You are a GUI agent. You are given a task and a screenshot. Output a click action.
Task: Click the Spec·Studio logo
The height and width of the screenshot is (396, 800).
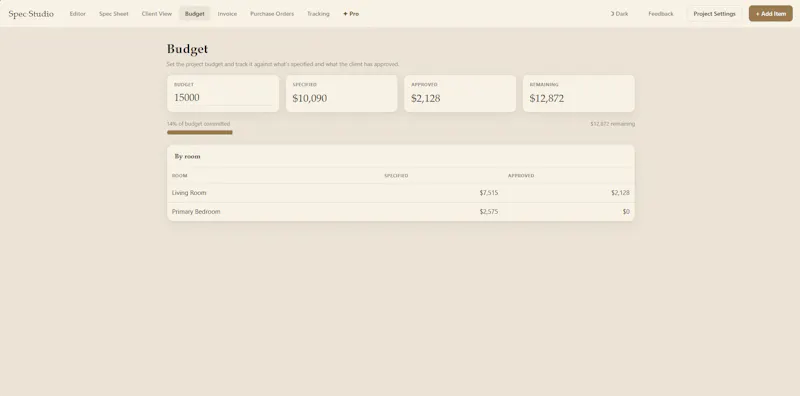(31, 14)
